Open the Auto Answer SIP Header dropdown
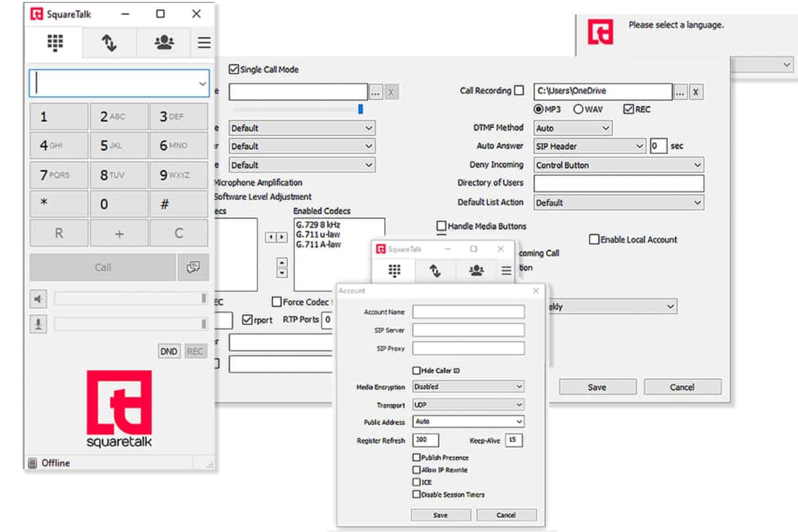The height and width of the screenshot is (532, 798). [590, 146]
